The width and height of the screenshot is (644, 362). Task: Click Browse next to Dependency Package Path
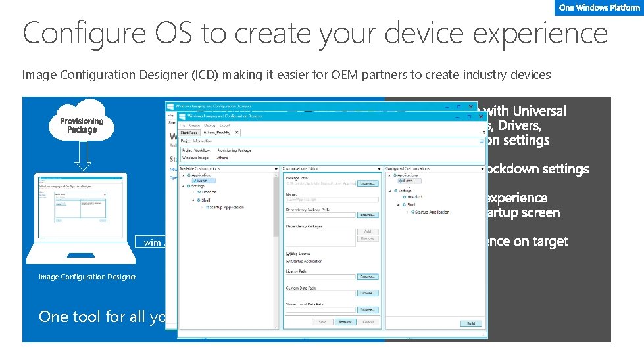[368, 215]
